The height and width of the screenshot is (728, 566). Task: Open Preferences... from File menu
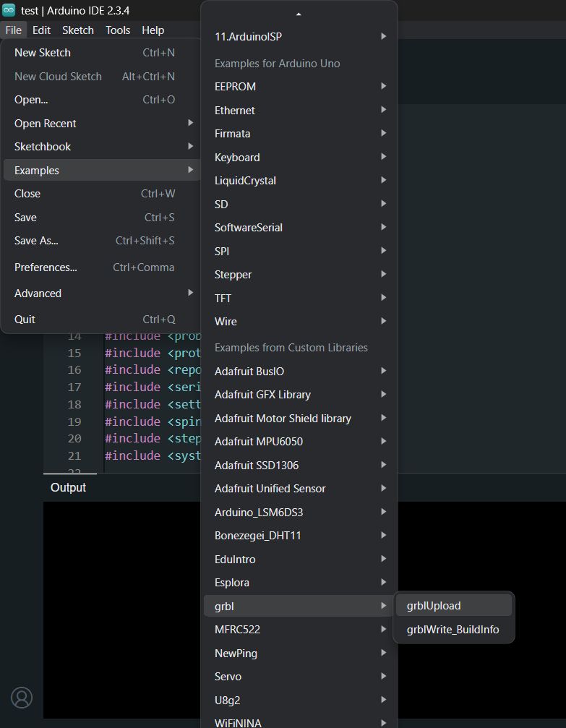[102, 267]
